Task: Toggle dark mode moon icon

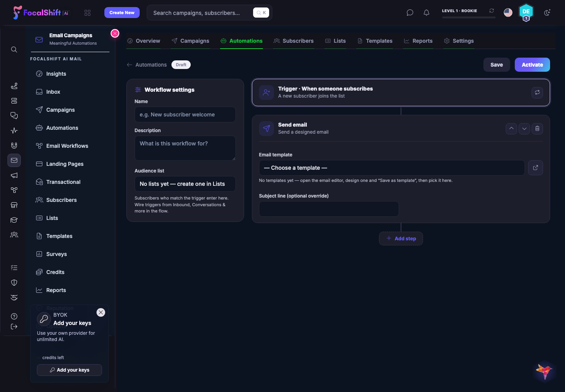Action: (x=547, y=13)
